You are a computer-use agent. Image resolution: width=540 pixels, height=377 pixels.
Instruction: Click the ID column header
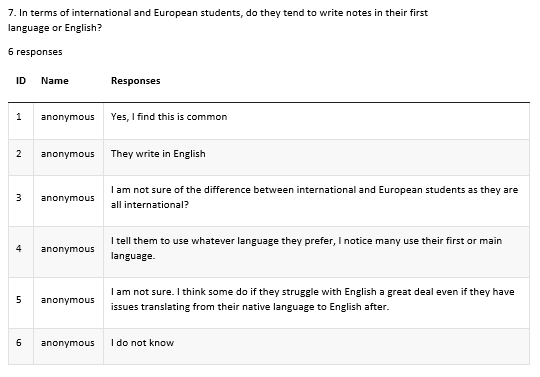pos(21,81)
